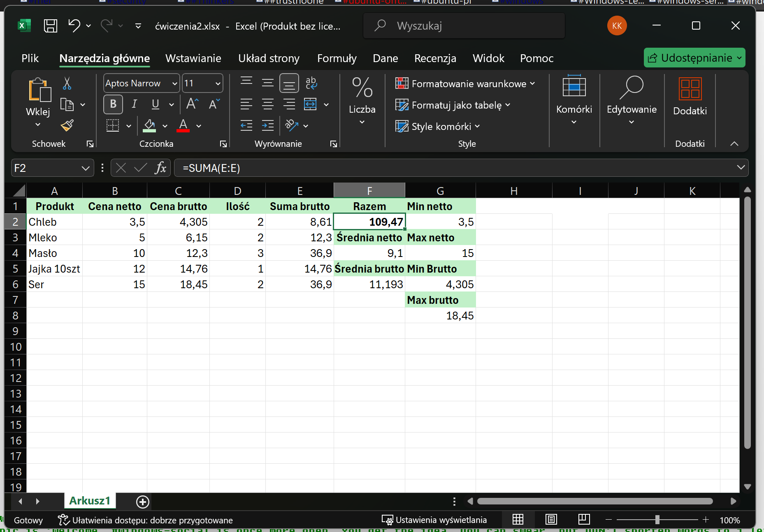The width and height of the screenshot is (764, 532).
Task: Switch to the Wstawianie tab
Action: tap(193, 58)
